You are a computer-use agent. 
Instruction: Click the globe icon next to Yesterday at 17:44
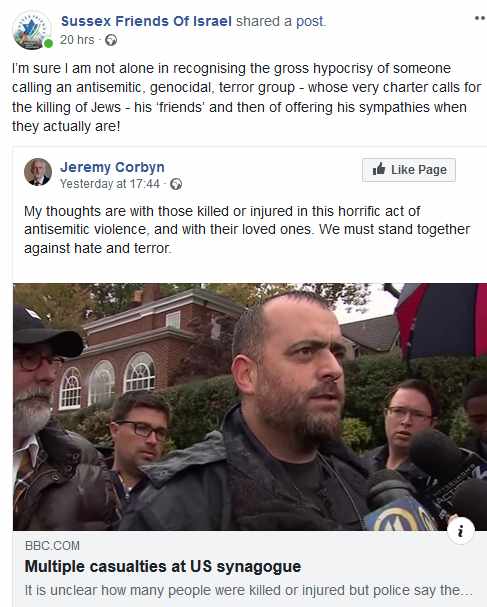[x=176, y=184]
